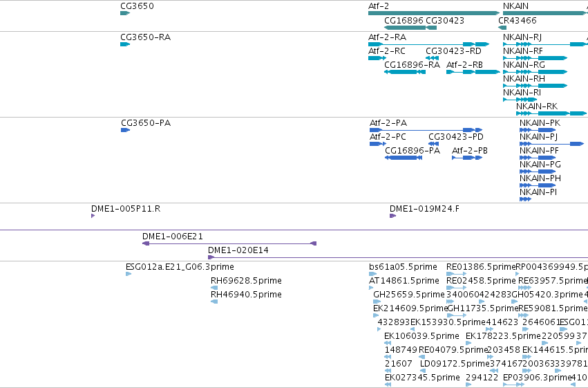Click protein NKAIN-PK
The width and height of the screenshot is (588, 388).
pyautogui.click(x=538, y=130)
